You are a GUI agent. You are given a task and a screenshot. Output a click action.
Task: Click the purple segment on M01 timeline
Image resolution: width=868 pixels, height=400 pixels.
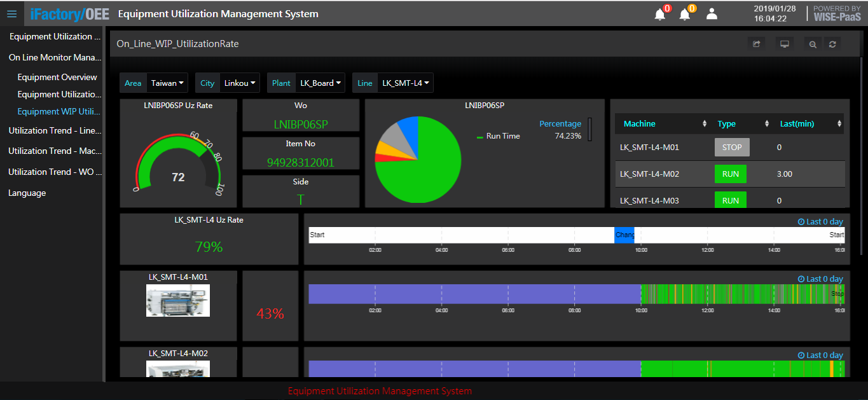475,294
